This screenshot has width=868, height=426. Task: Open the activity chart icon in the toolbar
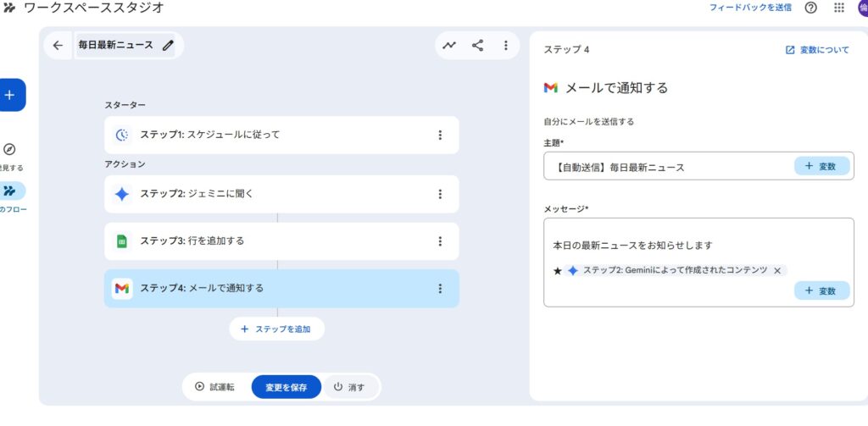tap(449, 46)
